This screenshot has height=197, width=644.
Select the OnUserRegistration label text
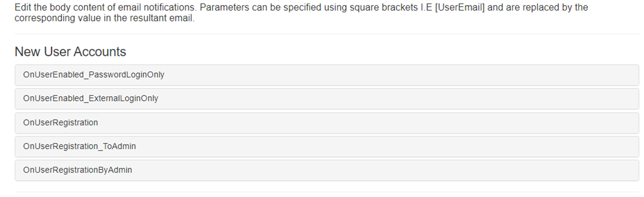(x=60, y=123)
